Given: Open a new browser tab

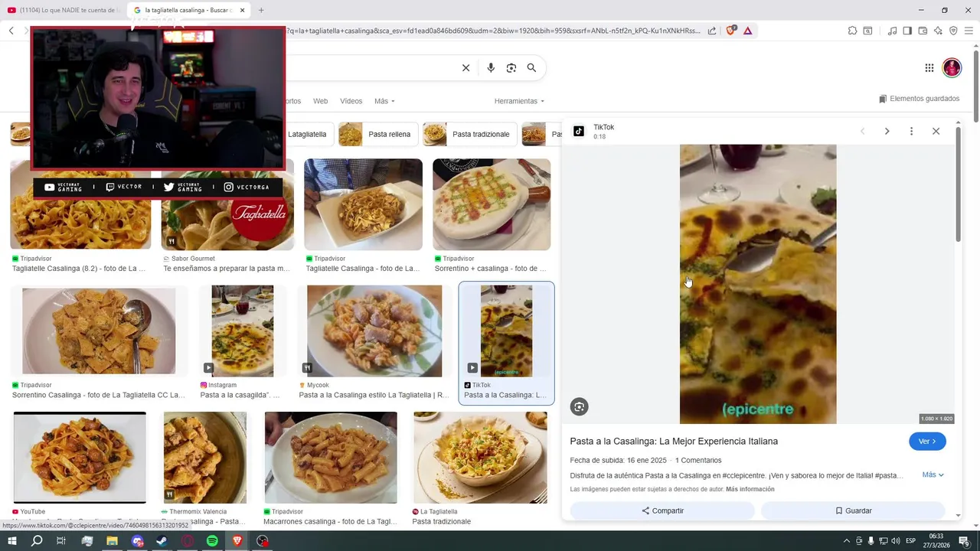Looking at the screenshot, I should tap(261, 10).
